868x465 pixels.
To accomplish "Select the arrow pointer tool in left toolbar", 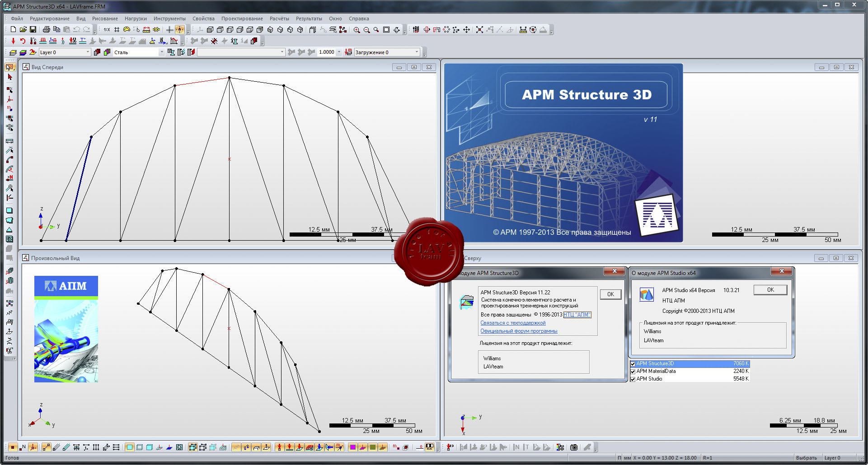I will coord(9,77).
